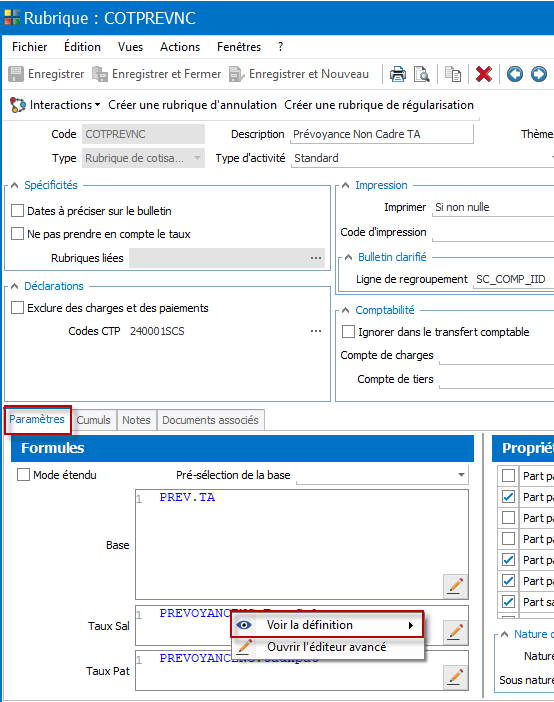The width and height of the screenshot is (554, 702).
Task: Toggle Mode étendu checkbox
Action: click(23, 475)
